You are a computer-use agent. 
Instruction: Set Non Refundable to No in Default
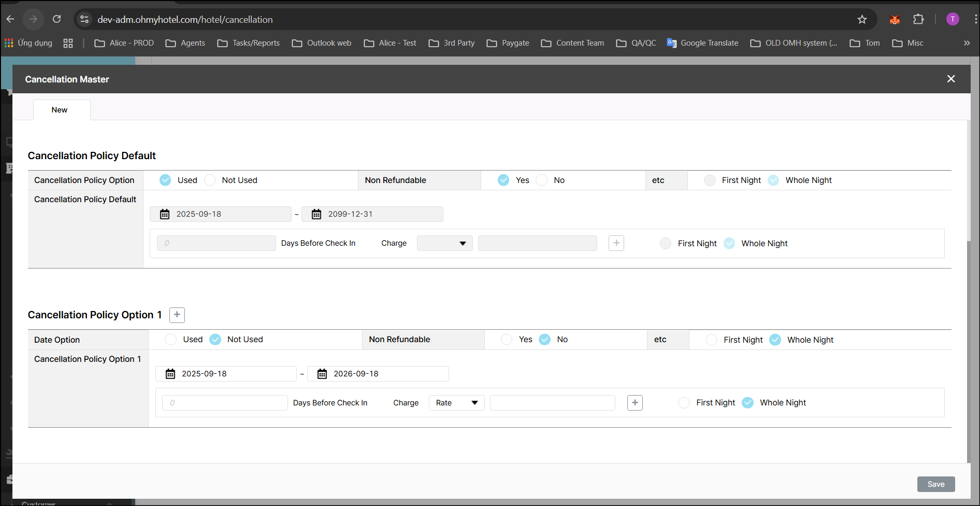[x=542, y=180]
